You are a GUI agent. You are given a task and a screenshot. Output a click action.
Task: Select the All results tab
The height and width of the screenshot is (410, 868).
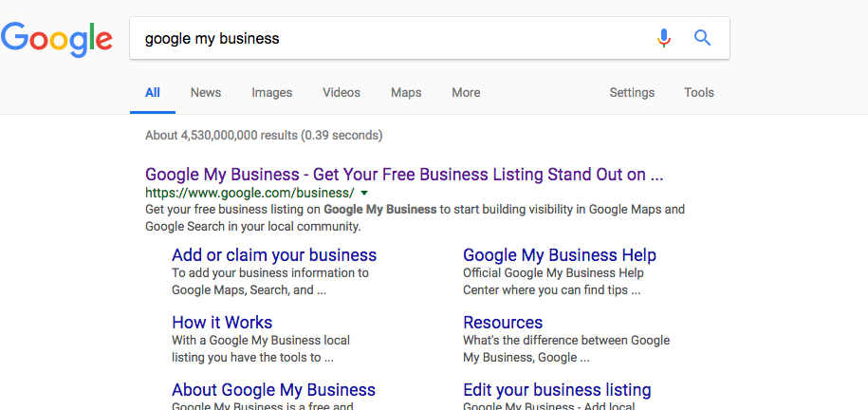(x=153, y=93)
